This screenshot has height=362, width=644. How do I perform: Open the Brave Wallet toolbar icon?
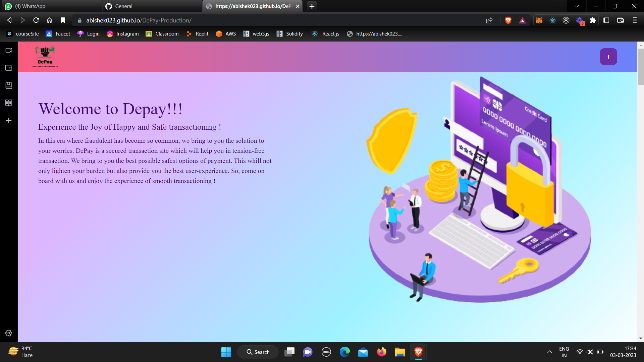[x=620, y=20]
